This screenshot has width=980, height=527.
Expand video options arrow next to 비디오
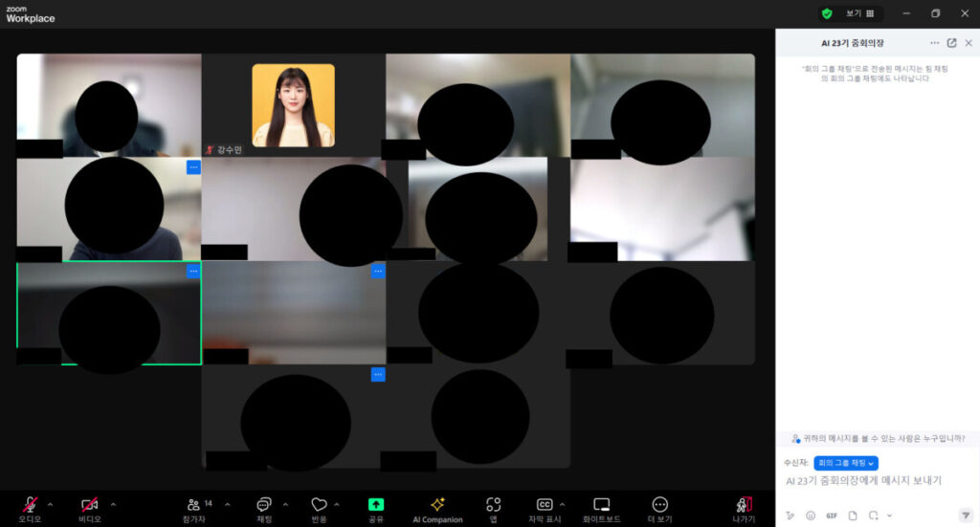113,504
